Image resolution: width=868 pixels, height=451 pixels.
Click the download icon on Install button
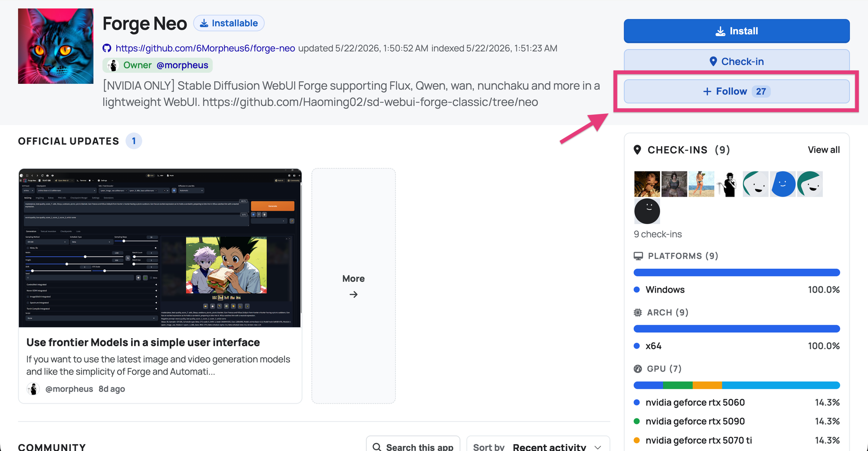click(720, 31)
